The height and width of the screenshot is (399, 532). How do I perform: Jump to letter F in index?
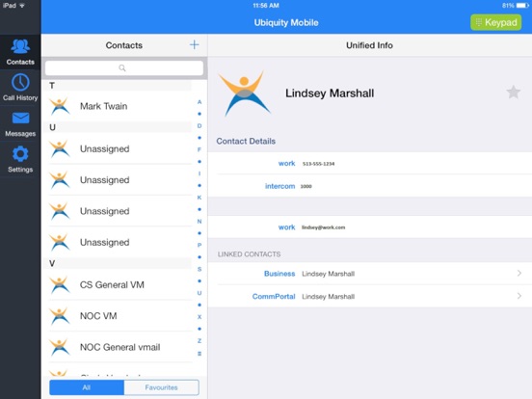199,149
